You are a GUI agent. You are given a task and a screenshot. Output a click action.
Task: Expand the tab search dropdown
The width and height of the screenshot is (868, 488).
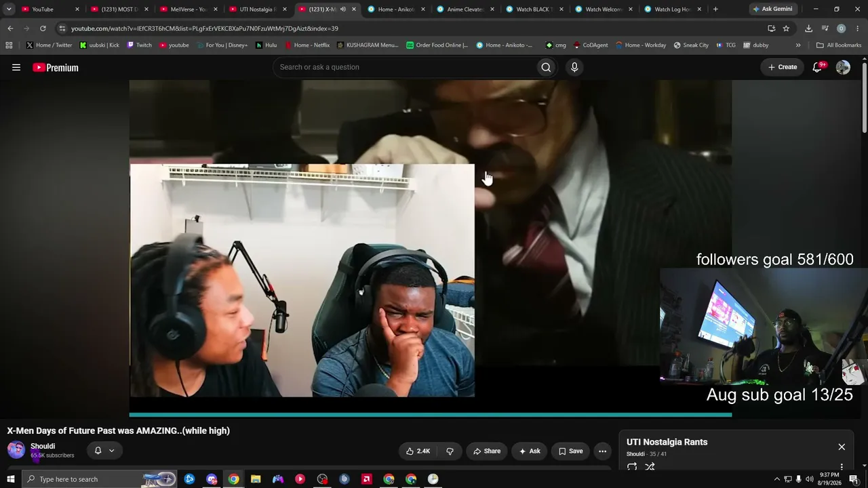9,9
